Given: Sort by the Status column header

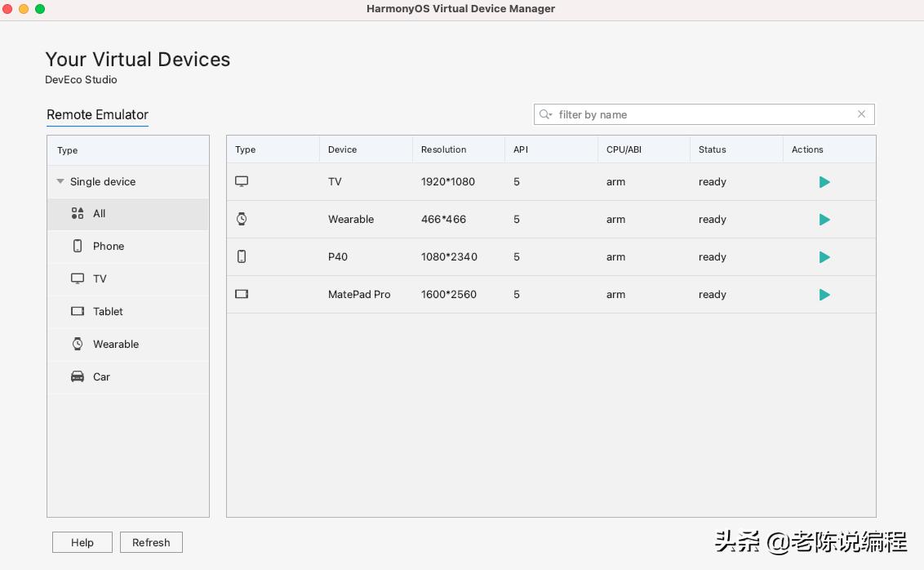Looking at the screenshot, I should pyautogui.click(x=713, y=149).
